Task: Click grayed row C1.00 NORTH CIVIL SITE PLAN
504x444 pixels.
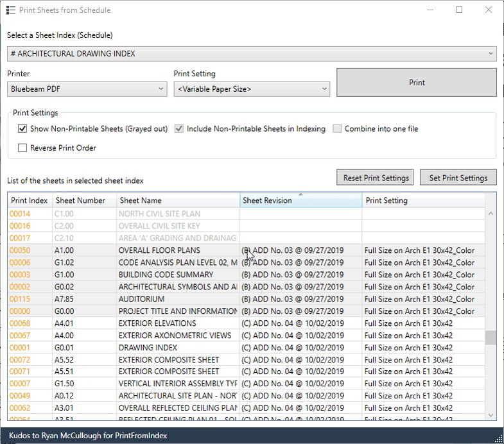Action: pyautogui.click(x=246, y=214)
